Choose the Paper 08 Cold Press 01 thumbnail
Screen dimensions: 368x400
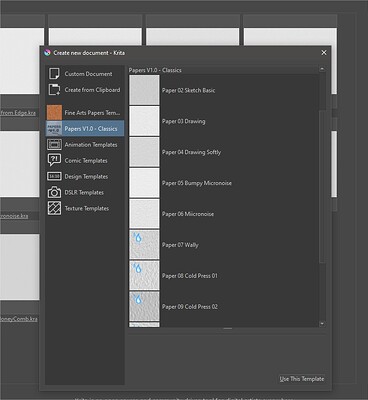[x=144, y=276]
